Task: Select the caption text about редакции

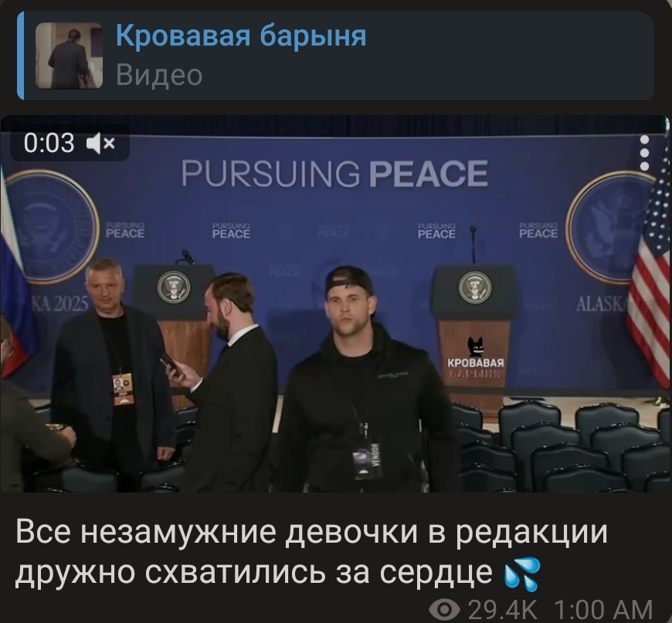Action: pos(311,552)
